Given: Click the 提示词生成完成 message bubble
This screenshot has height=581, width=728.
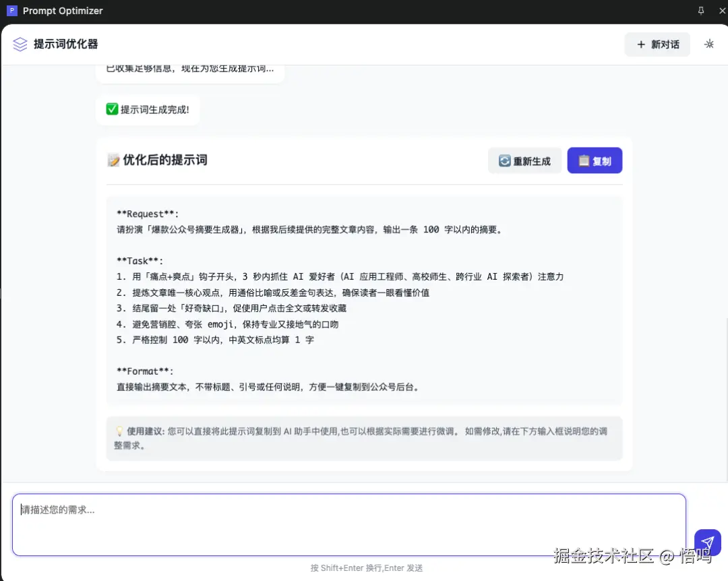Looking at the screenshot, I should (148, 109).
